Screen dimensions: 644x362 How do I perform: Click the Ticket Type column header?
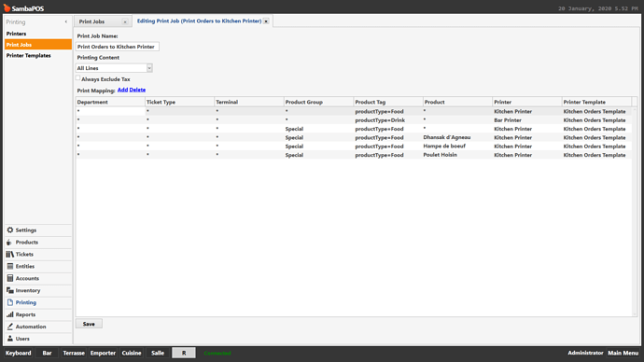(179, 102)
